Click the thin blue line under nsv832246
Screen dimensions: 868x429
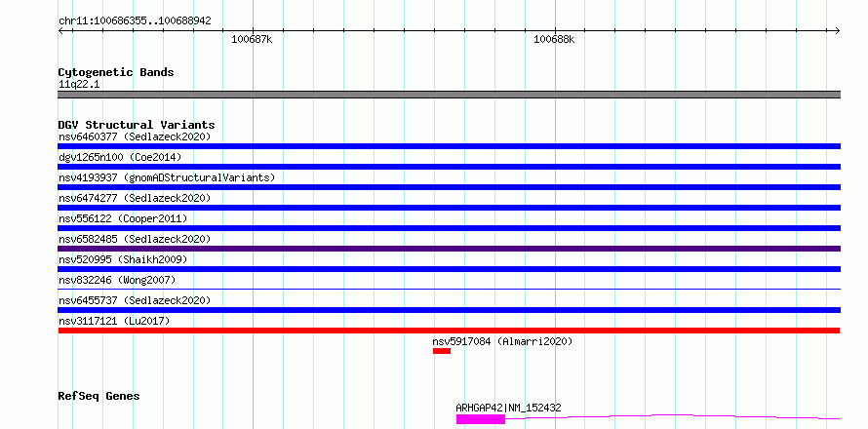click(x=449, y=289)
